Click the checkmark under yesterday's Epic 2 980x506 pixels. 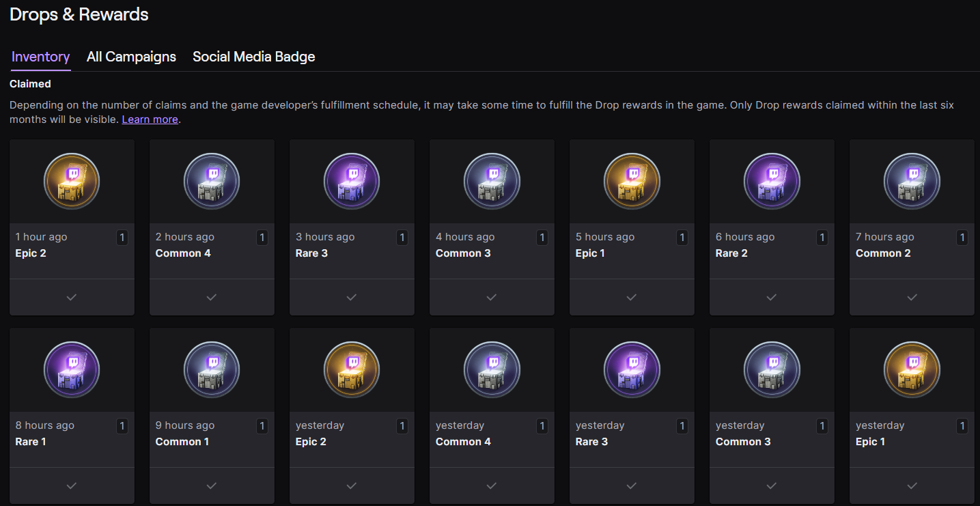pyautogui.click(x=352, y=486)
